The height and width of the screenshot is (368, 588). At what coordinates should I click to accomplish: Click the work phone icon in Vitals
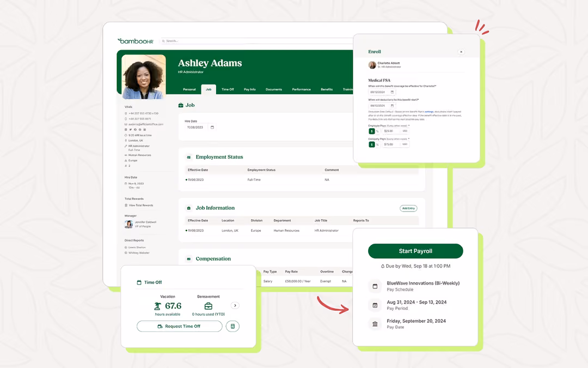[x=126, y=113]
